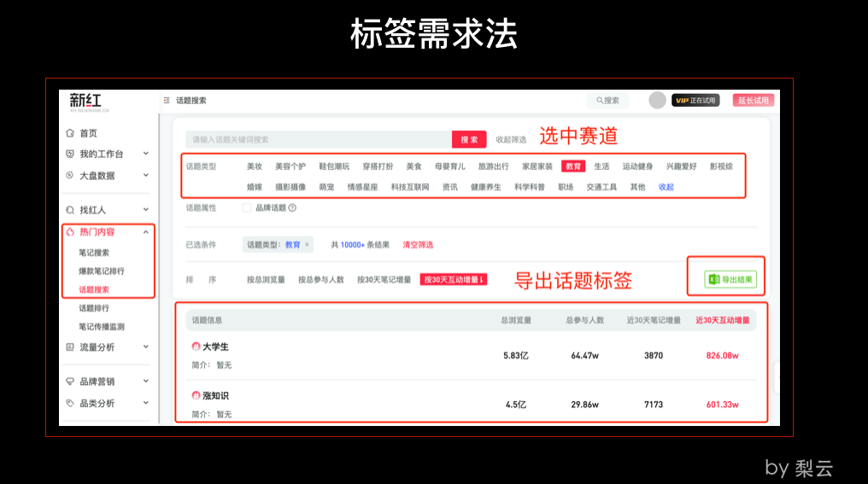Select the highlighted 教育 topic type

coord(573,166)
